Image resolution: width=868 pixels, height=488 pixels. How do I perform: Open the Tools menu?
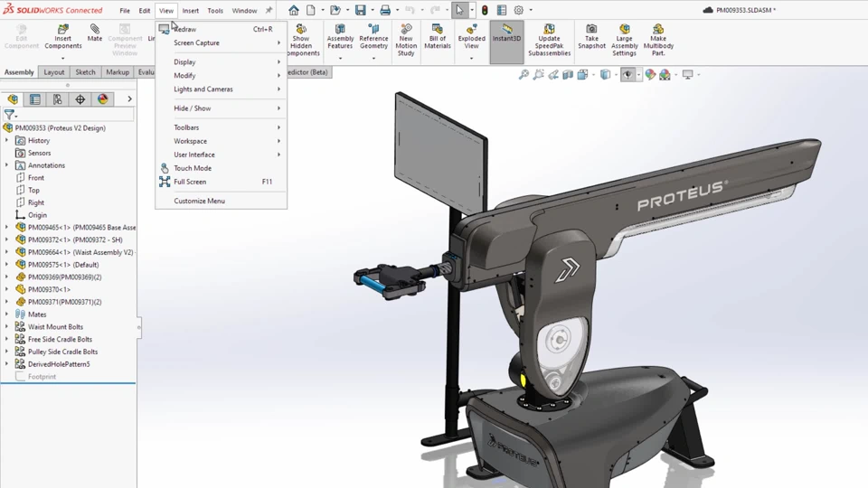[215, 11]
